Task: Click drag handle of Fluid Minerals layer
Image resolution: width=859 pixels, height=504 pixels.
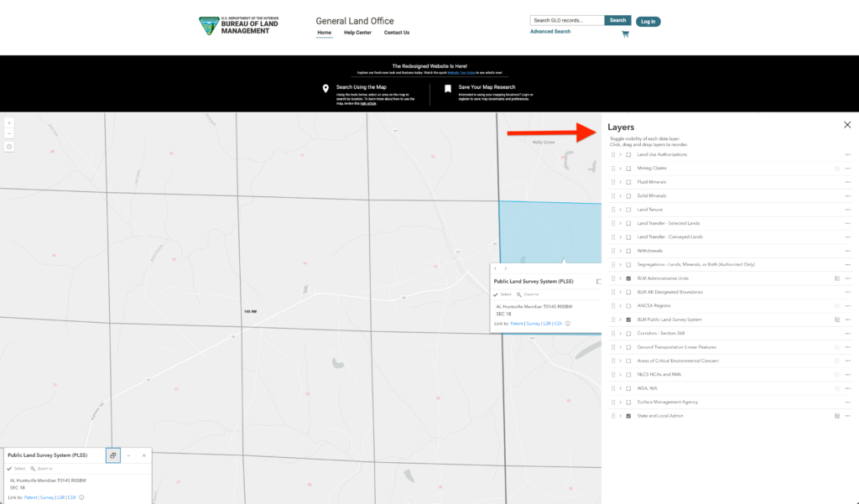Action: [x=613, y=182]
